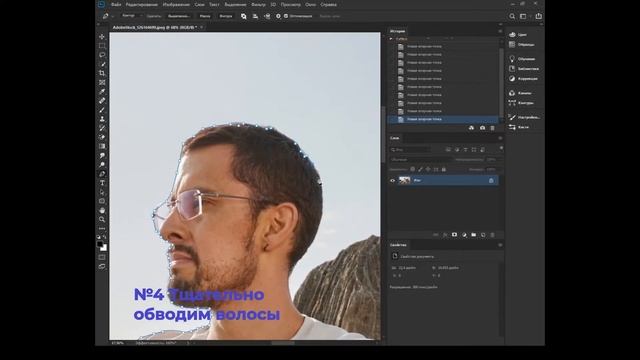Image resolution: width=640 pixels, height=360 pixels.
Task: Select the Zoom tool
Action: (102, 219)
